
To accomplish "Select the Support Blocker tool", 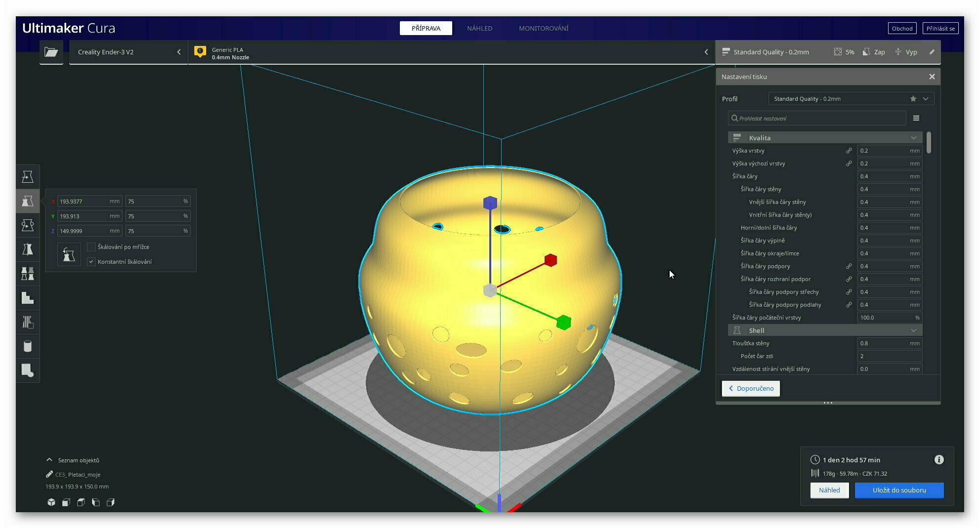I will click(28, 298).
